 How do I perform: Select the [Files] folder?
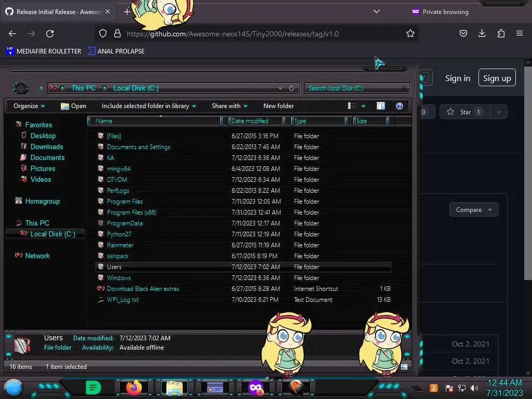pos(114,136)
